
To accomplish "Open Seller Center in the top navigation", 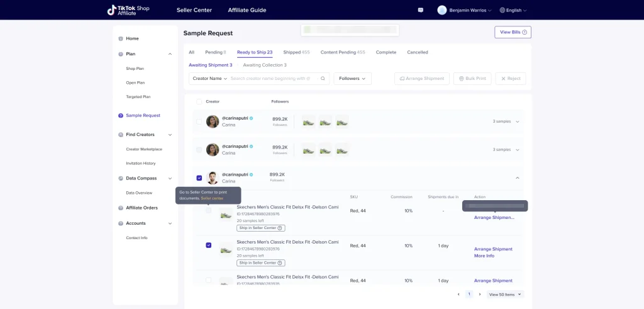I will [x=194, y=10].
